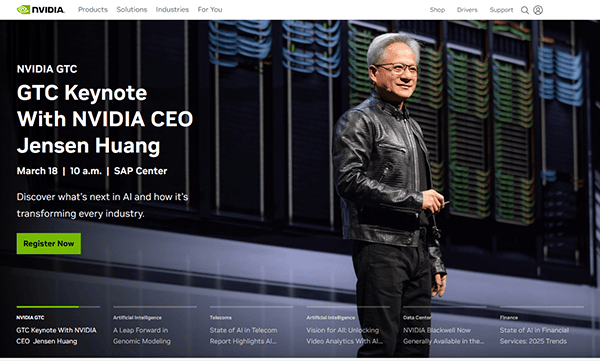Open the For You menu
The width and height of the screenshot is (600, 361).
pyautogui.click(x=210, y=10)
